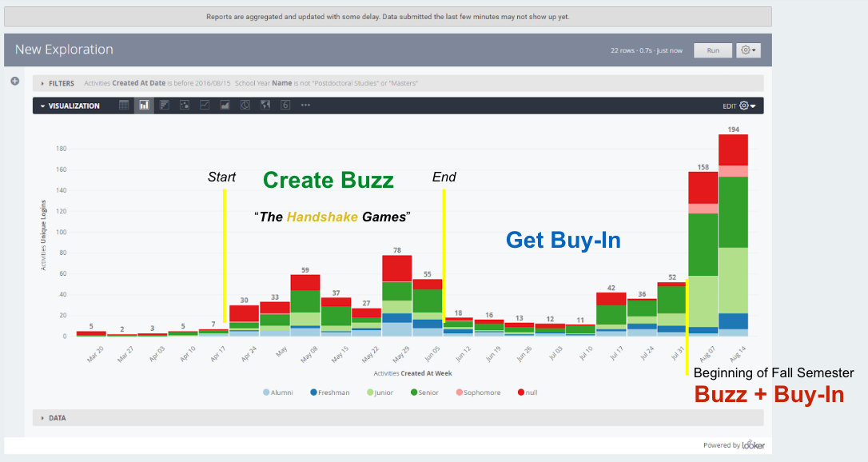Click the 'Activities Unique Logins' axis label
868x462 pixels.
click(43, 235)
